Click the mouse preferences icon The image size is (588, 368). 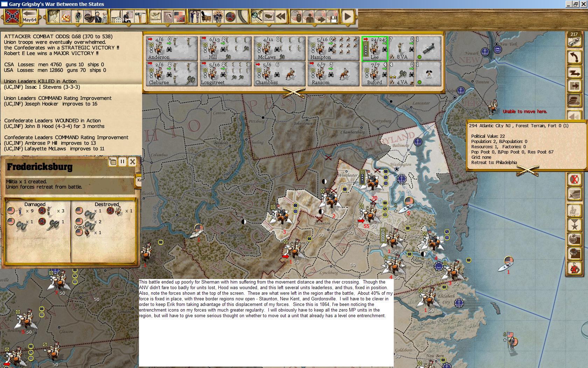(x=296, y=16)
